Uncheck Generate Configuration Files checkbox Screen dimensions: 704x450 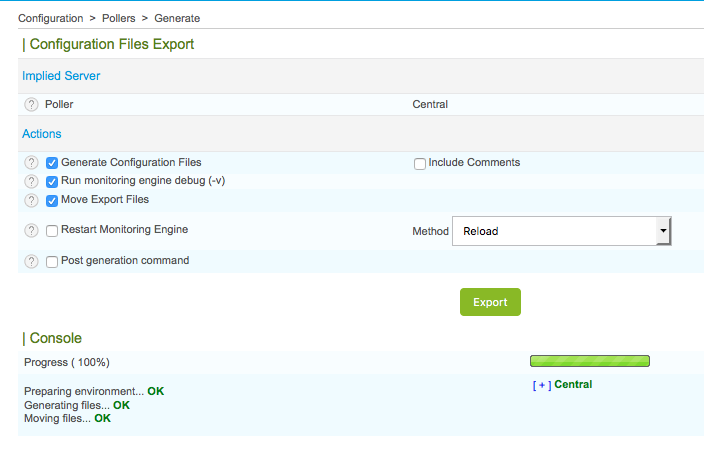pyautogui.click(x=52, y=163)
